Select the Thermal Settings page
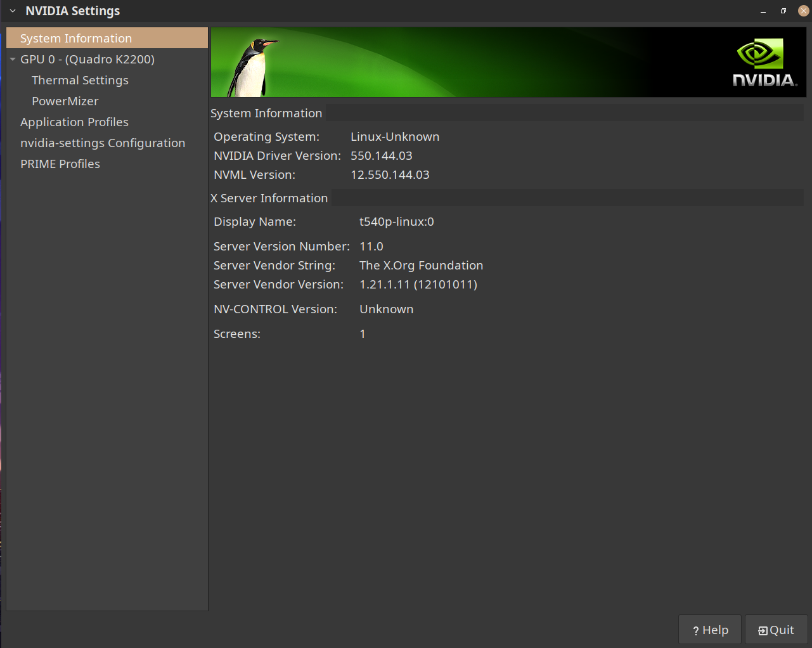The width and height of the screenshot is (812, 648). 80,80
